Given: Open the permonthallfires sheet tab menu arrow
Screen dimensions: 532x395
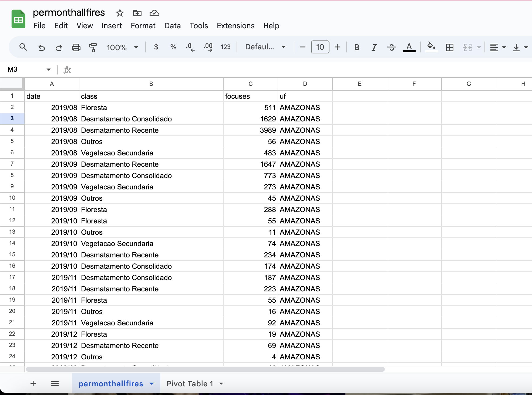Looking at the screenshot, I should click(x=151, y=383).
